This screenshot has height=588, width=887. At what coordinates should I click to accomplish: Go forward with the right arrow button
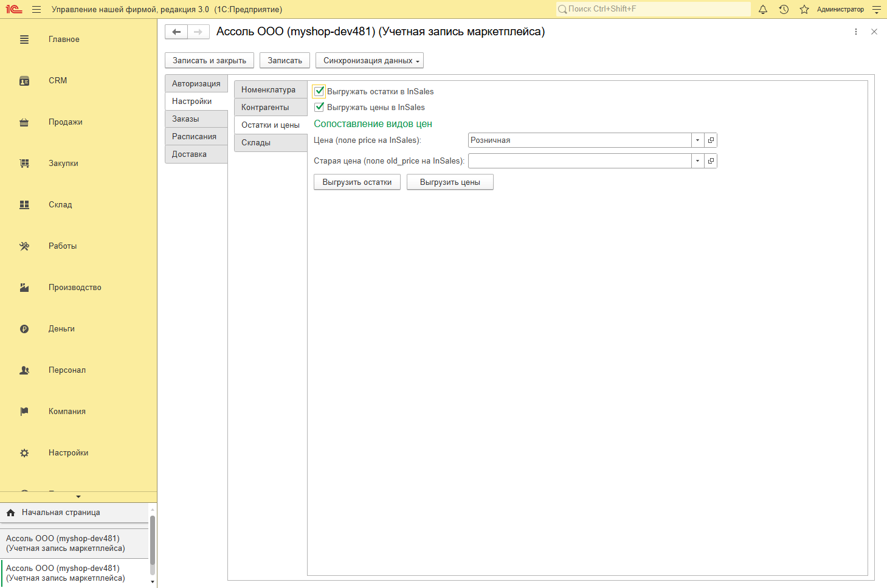(x=198, y=32)
